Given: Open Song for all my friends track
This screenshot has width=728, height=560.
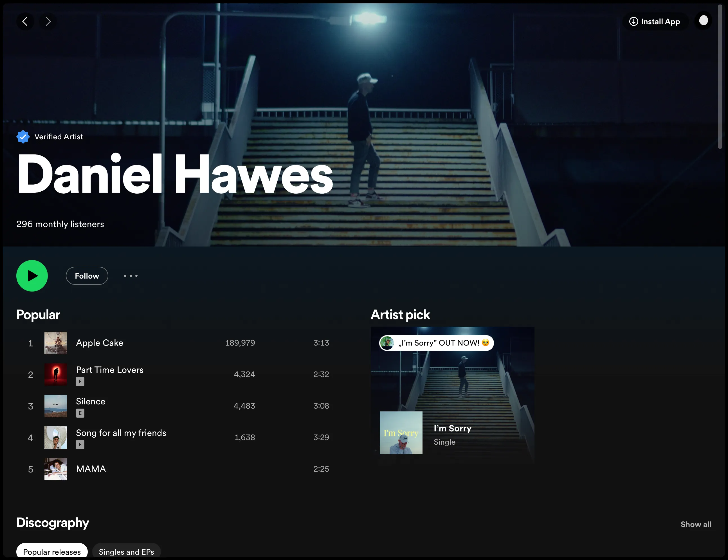Looking at the screenshot, I should 121,433.
